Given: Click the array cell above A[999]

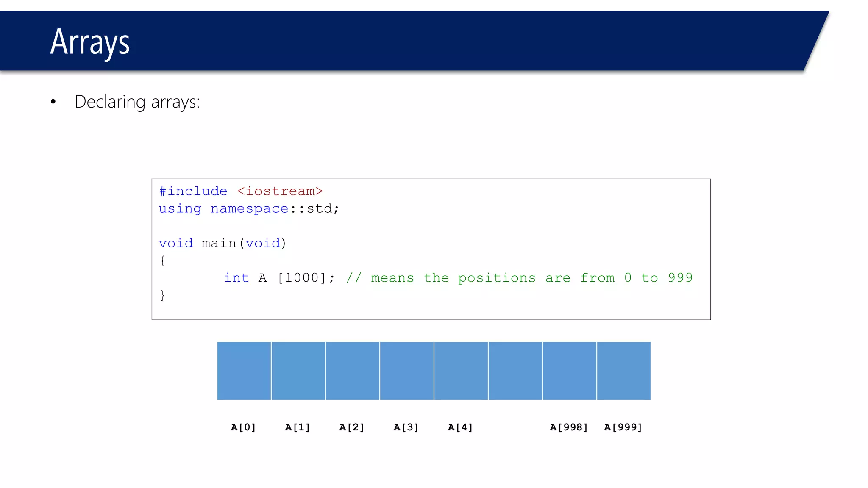Looking at the screenshot, I should pyautogui.click(x=624, y=371).
